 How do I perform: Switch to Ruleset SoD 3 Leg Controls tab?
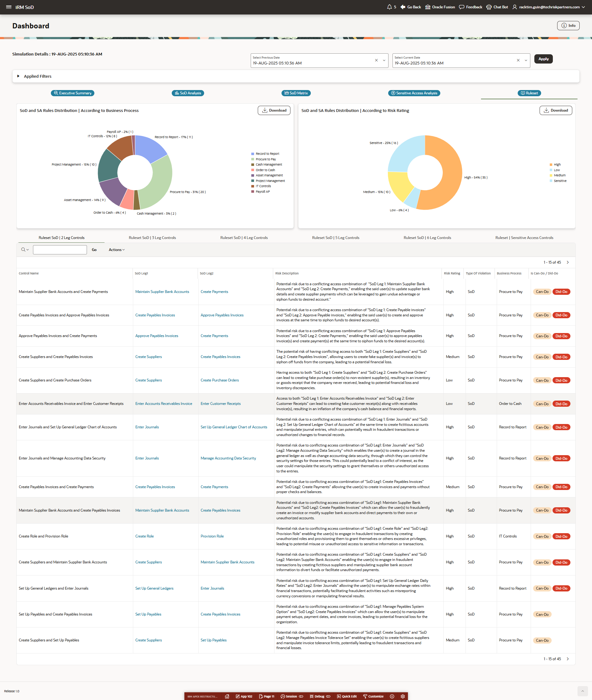point(152,237)
